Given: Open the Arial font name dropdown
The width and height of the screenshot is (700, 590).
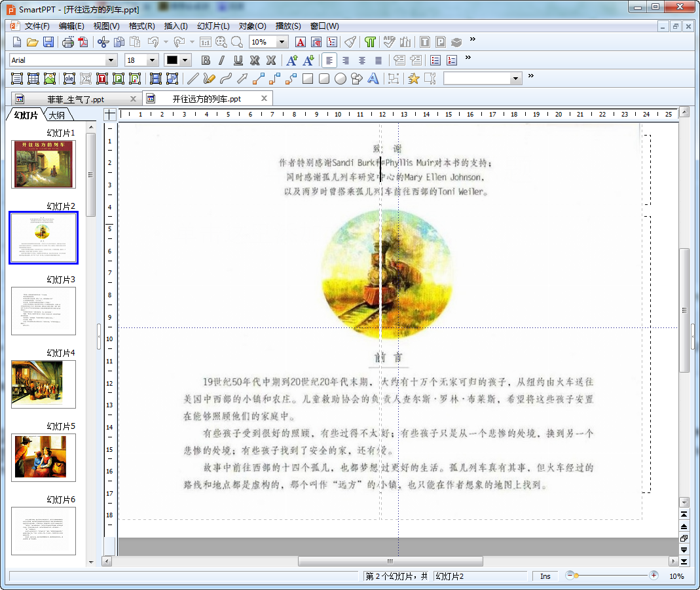Looking at the screenshot, I should 111,60.
